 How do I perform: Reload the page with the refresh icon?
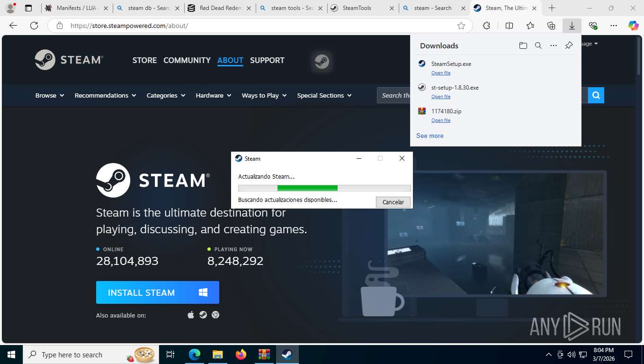34,26
